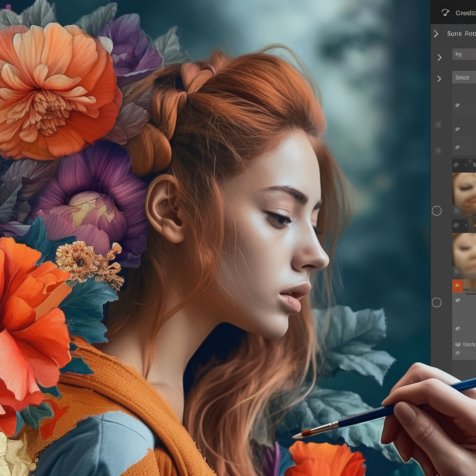
Task: Click the mask icon at the corner of the second face thumbnail
Action: point(456,271)
